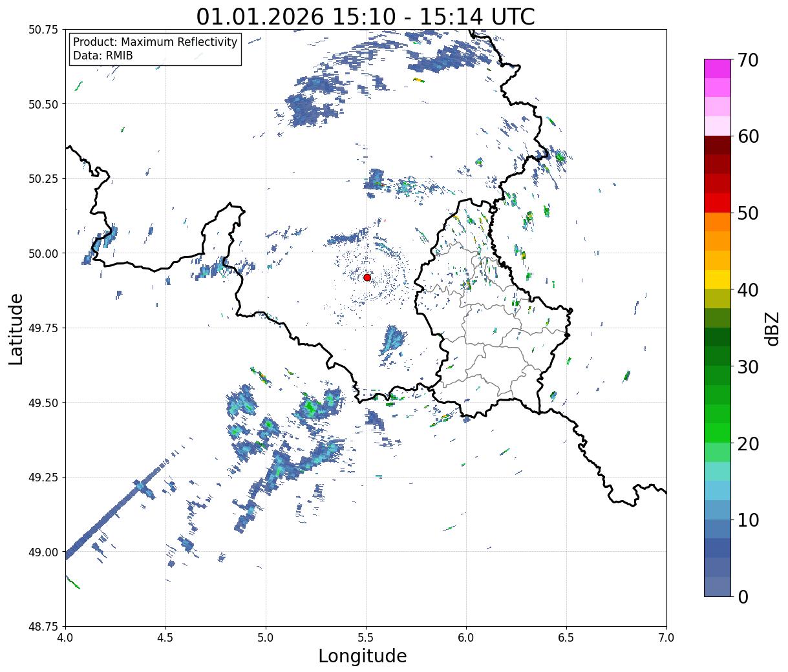Click the 4.0 longitude tick label

[x=65, y=637]
